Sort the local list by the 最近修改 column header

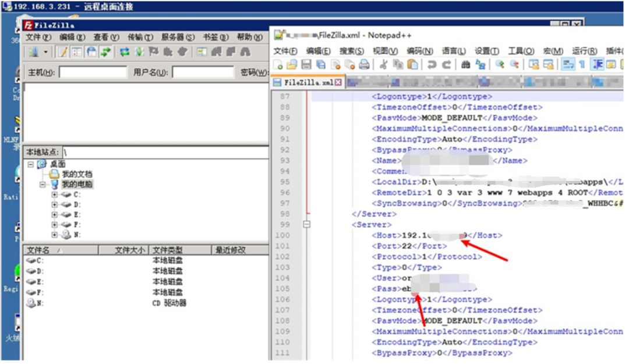click(x=240, y=250)
